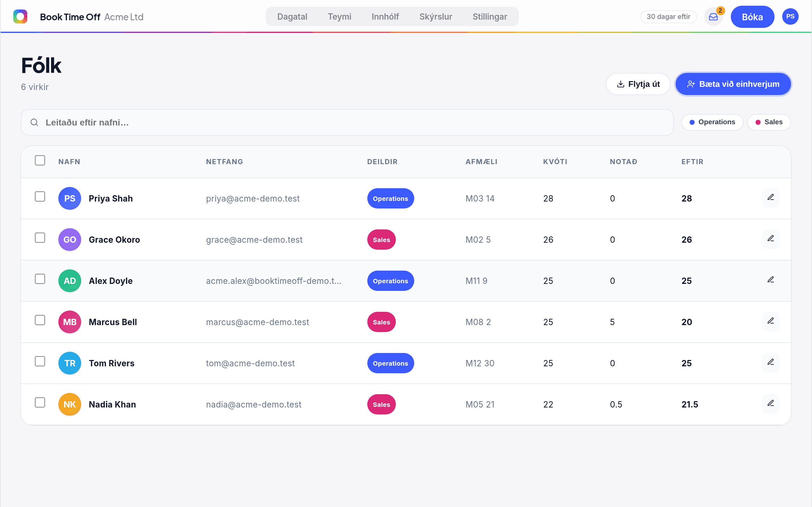Edit Grace Okoro using the pencil icon
This screenshot has width=812, height=507.
pos(770,239)
